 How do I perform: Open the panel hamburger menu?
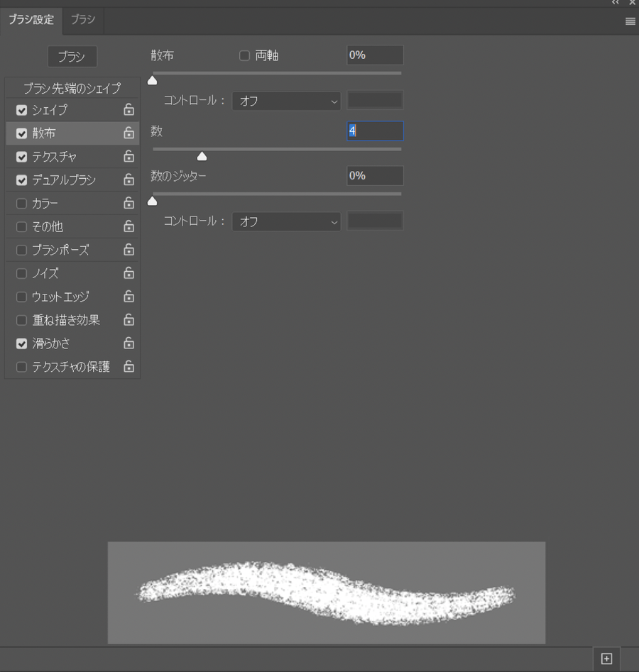(630, 21)
